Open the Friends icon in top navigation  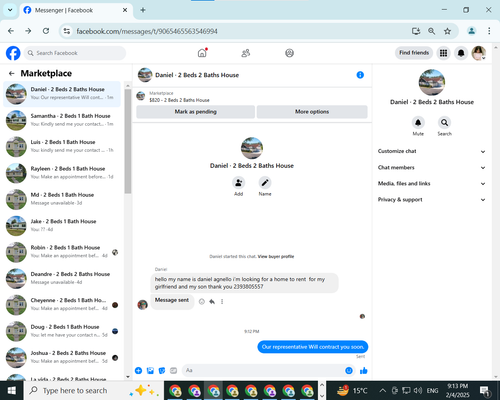pyautogui.click(x=246, y=53)
